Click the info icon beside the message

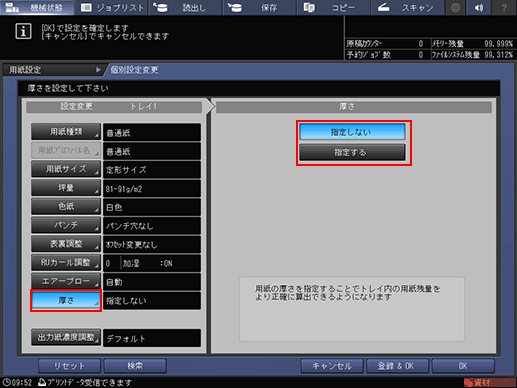23,32
